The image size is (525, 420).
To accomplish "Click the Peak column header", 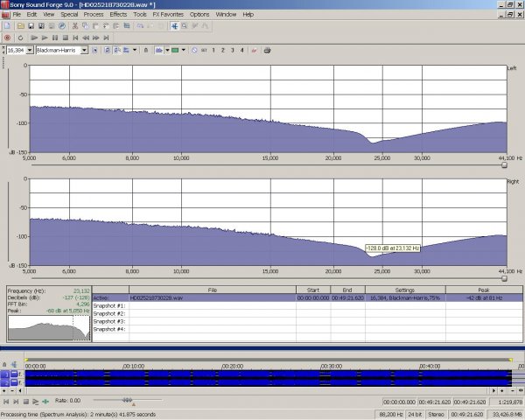I will (x=484, y=290).
